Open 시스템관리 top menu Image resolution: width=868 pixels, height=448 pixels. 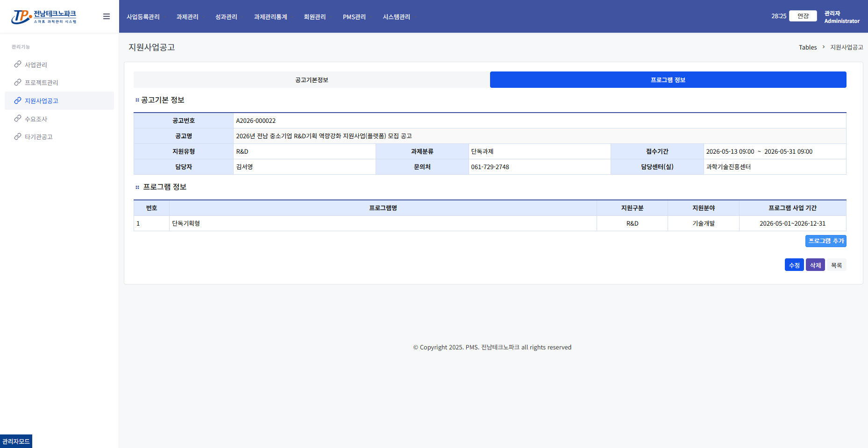tap(397, 17)
